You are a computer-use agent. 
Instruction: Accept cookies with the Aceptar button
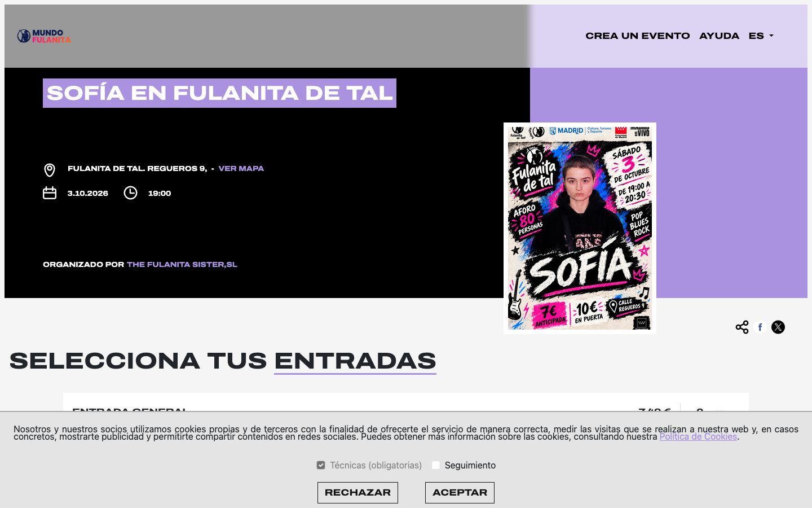(460, 492)
